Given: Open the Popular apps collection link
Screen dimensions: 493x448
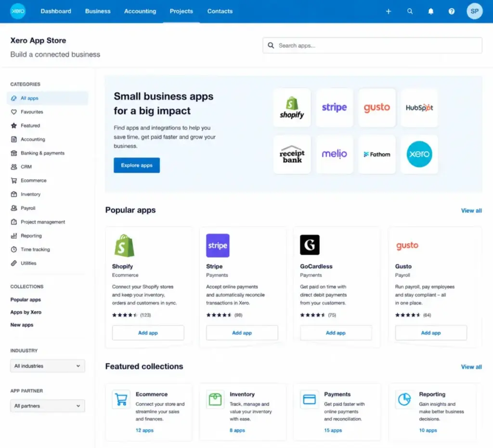Looking at the screenshot, I should [x=26, y=300].
